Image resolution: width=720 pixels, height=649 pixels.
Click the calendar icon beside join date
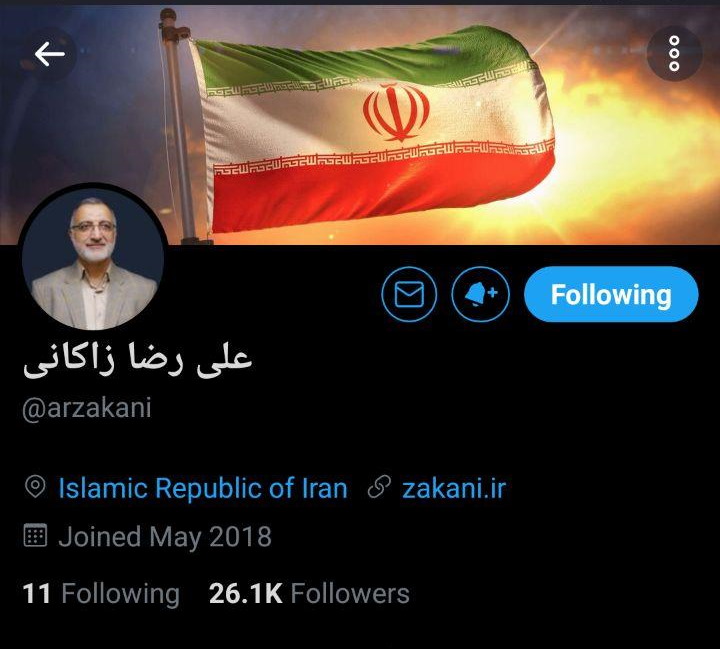[35, 535]
